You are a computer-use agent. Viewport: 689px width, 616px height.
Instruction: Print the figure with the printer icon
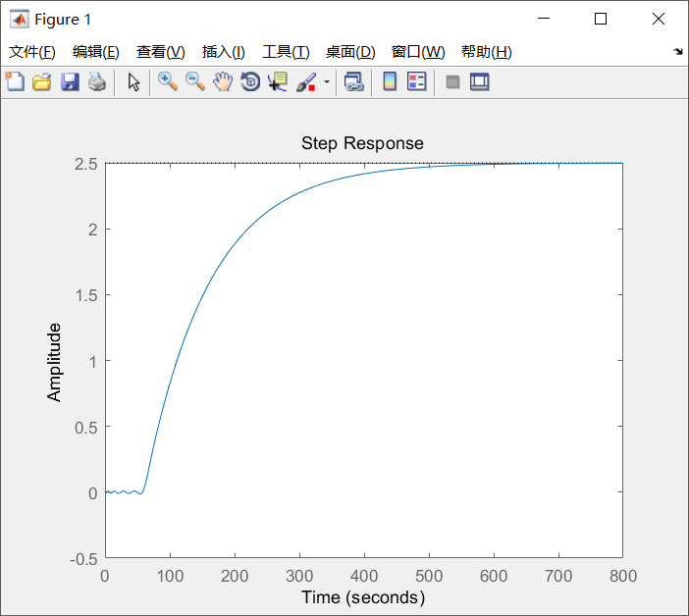tap(97, 82)
